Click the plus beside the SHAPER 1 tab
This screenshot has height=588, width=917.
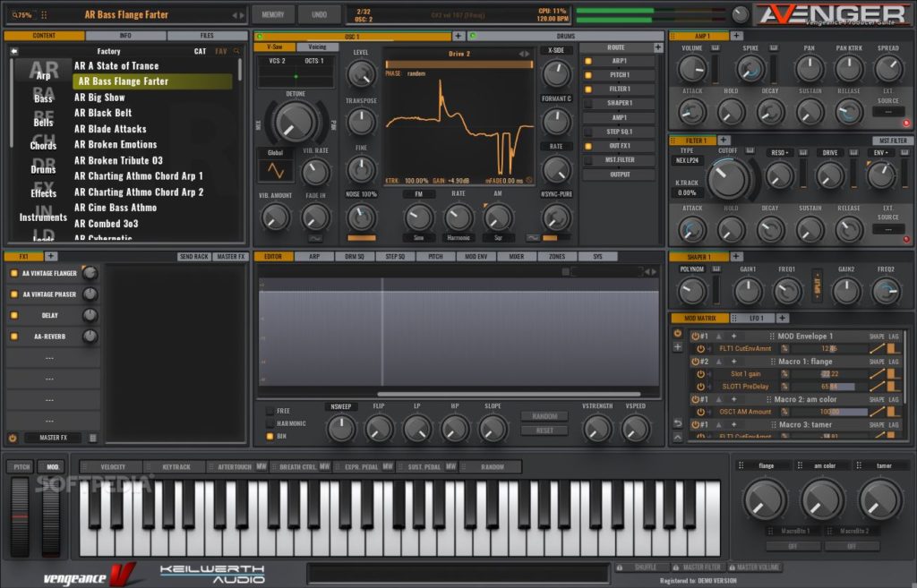click(736, 257)
